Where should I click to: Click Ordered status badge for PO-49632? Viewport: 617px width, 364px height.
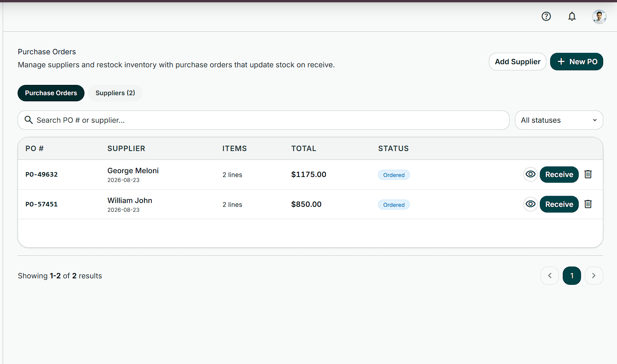pyautogui.click(x=394, y=175)
